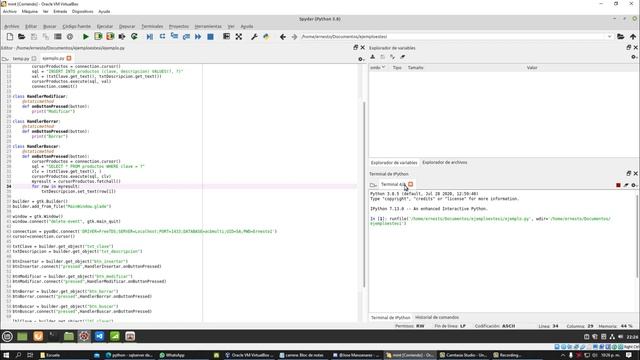Image resolution: width=640 pixels, height=360 pixels.
Task: Open the Código Fuente menu
Action: click(77, 27)
